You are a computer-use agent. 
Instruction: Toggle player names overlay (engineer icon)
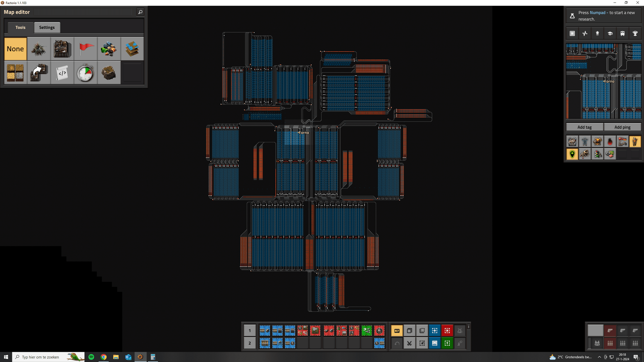635,142
